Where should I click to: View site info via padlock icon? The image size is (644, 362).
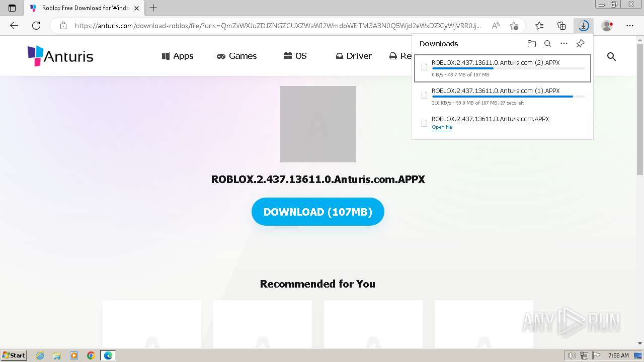click(63, 26)
